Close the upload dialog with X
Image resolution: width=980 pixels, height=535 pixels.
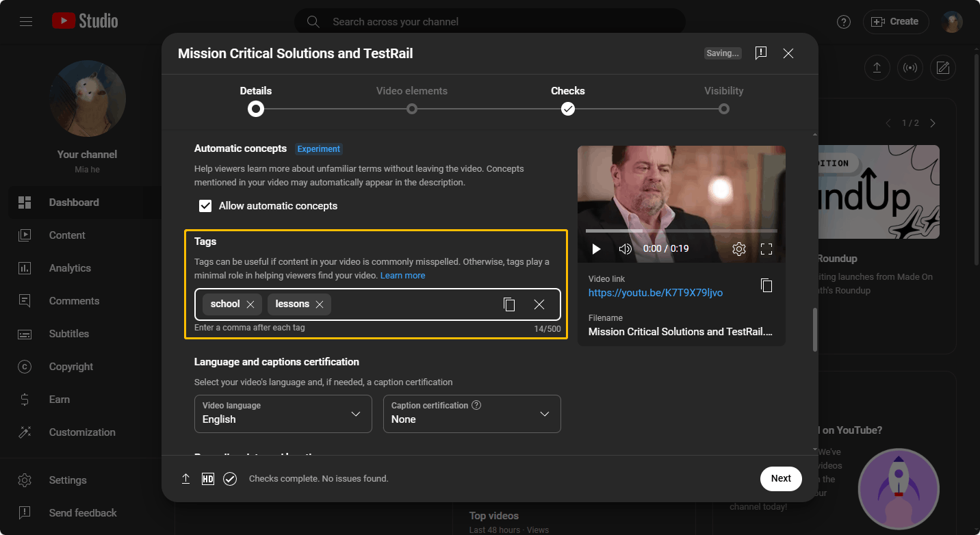[x=788, y=53]
